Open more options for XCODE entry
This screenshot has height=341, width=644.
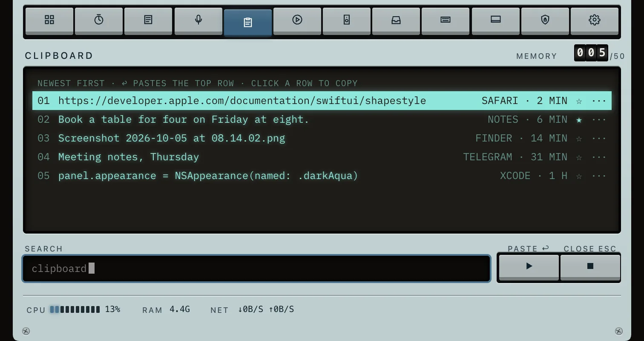point(599,176)
